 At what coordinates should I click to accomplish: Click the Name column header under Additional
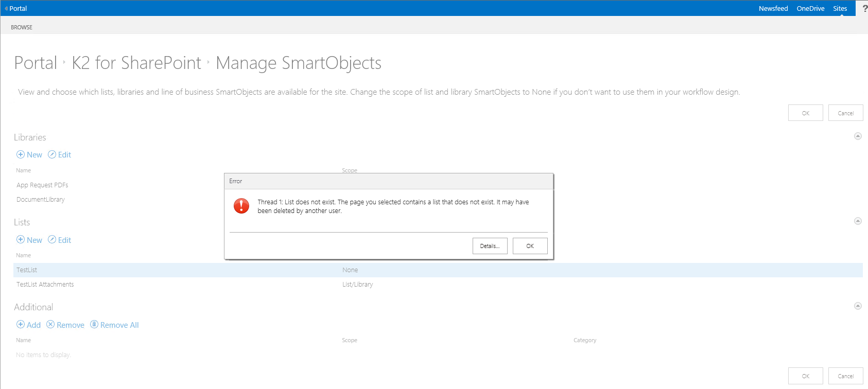click(x=23, y=340)
